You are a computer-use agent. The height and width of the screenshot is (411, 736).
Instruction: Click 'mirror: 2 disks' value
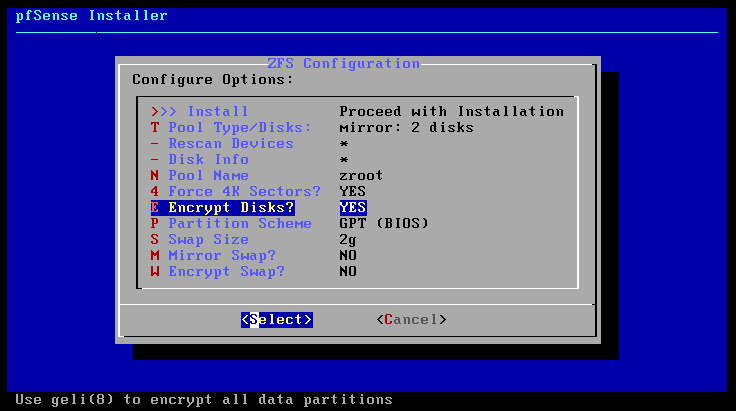coord(406,128)
